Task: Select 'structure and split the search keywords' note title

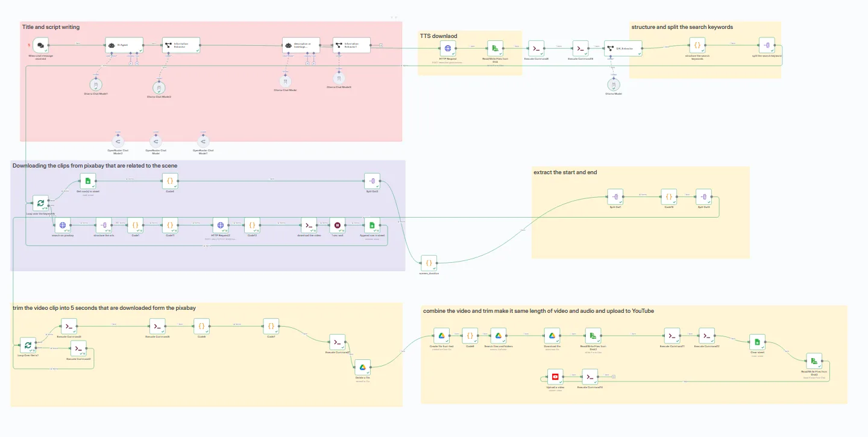Action: pyautogui.click(x=682, y=27)
